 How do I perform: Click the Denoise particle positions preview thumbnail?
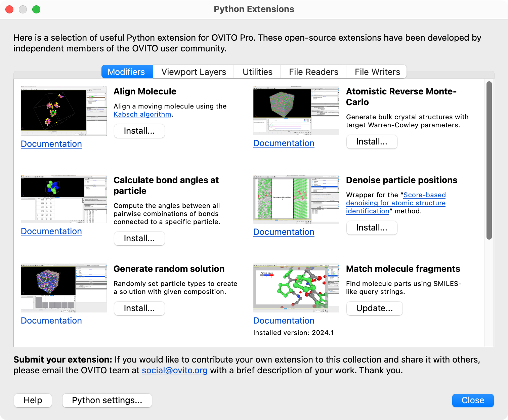tap(296, 199)
